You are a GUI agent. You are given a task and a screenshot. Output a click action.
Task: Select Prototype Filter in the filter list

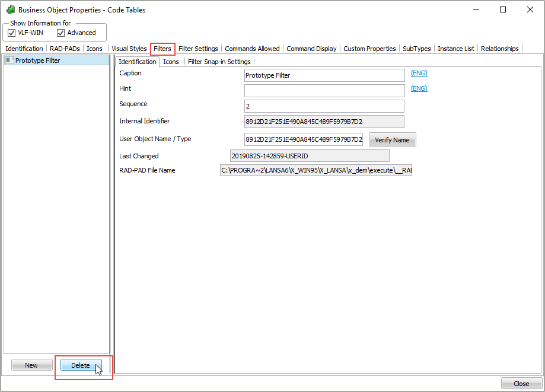coord(56,60)
